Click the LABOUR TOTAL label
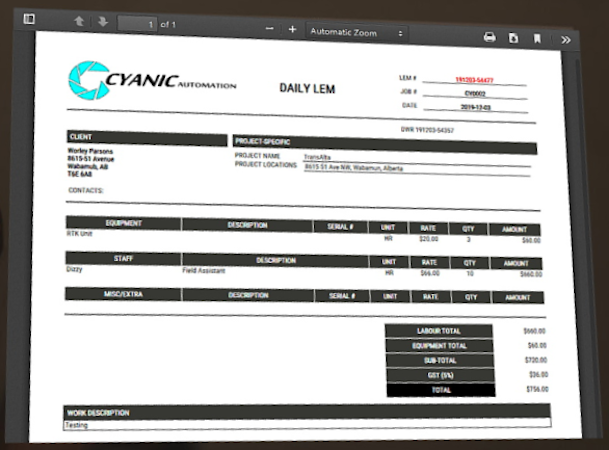The image size is (609, 450). point(439,331)
